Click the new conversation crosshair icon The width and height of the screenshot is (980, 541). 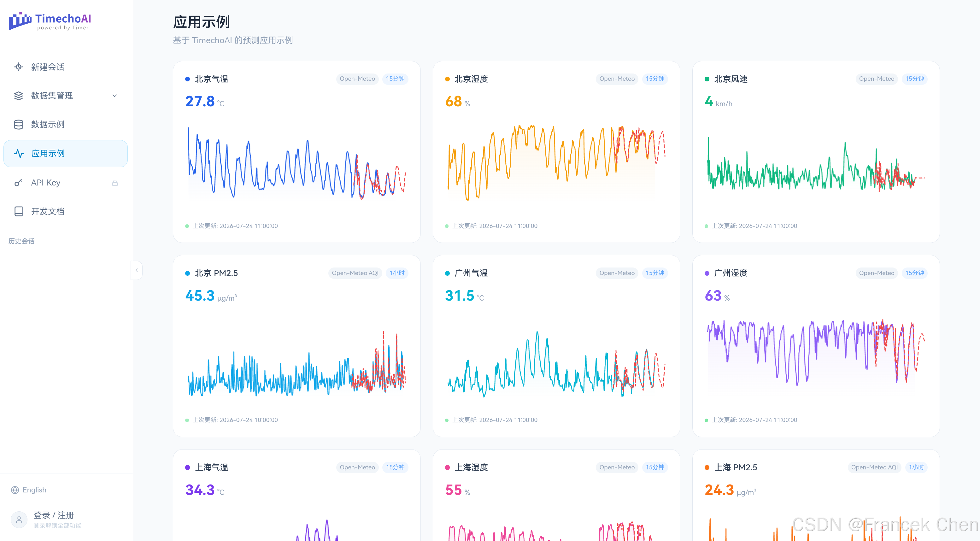point(18,67)
